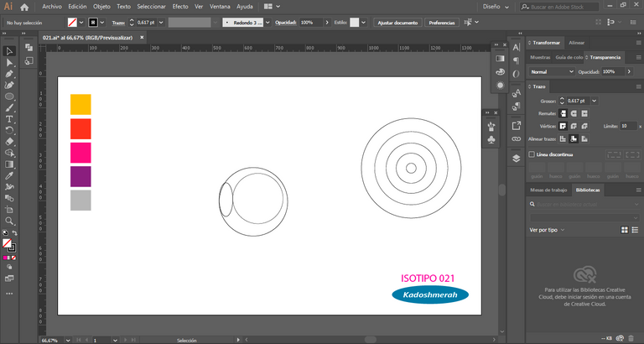Go to Illustrator Home screen

pyautogui.click(x=24, y=7)
